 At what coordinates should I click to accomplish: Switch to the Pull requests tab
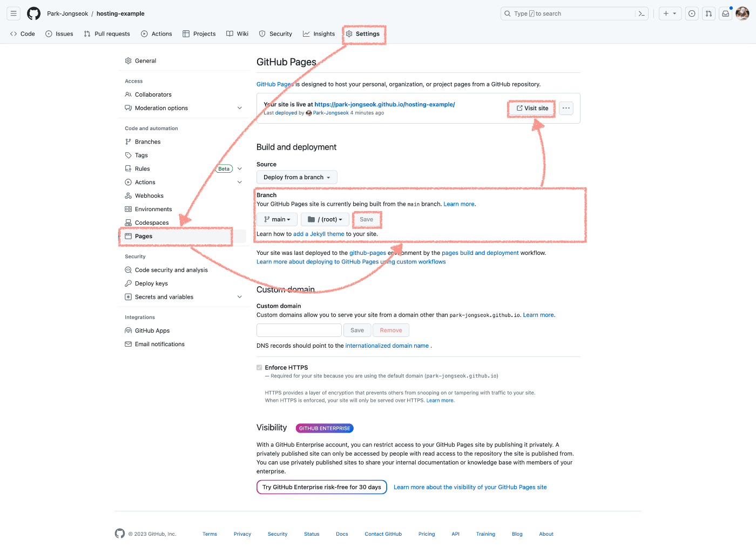coord(107,33)
